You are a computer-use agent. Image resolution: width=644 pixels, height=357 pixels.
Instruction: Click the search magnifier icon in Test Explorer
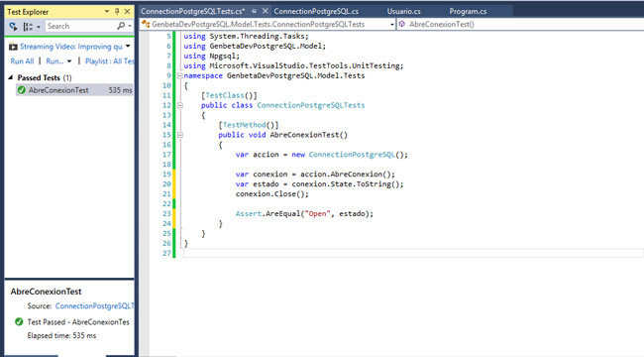121,26
